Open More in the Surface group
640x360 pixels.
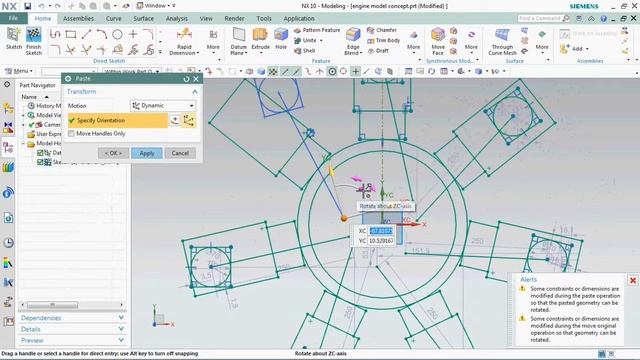pyautogui.click(x=542, y=47)
